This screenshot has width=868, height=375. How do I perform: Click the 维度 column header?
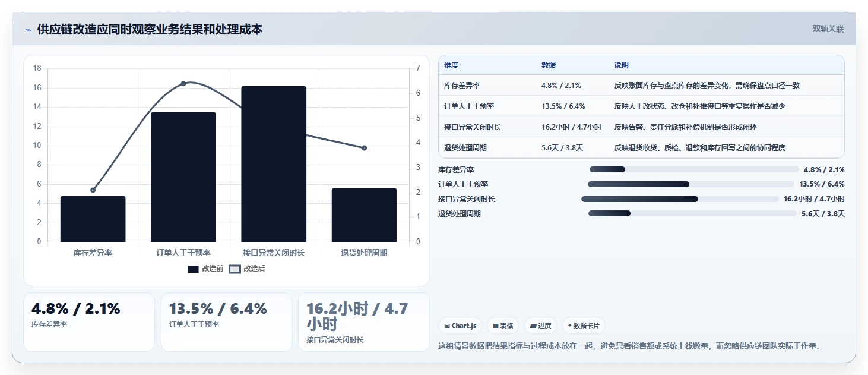pyautogui.click(x=451, y=65)
